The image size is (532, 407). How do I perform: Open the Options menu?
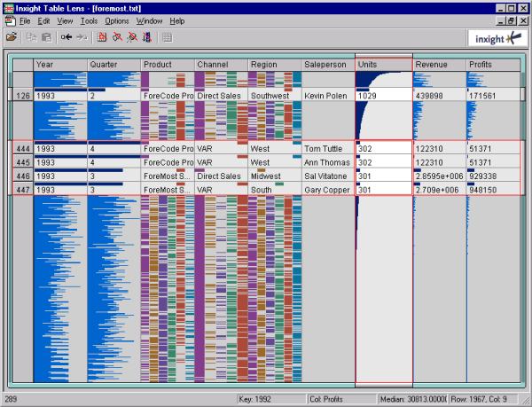117,21
